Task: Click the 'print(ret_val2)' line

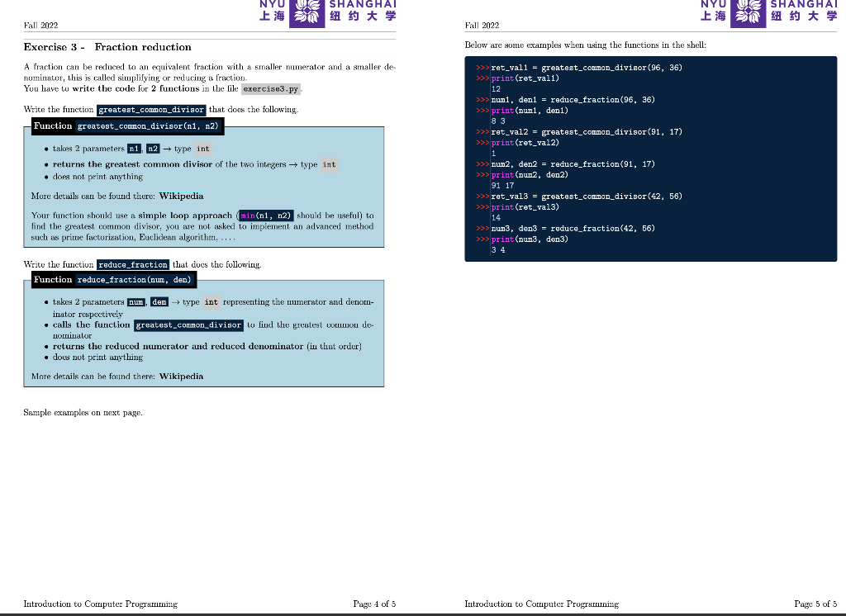Action: coord(525,143)
